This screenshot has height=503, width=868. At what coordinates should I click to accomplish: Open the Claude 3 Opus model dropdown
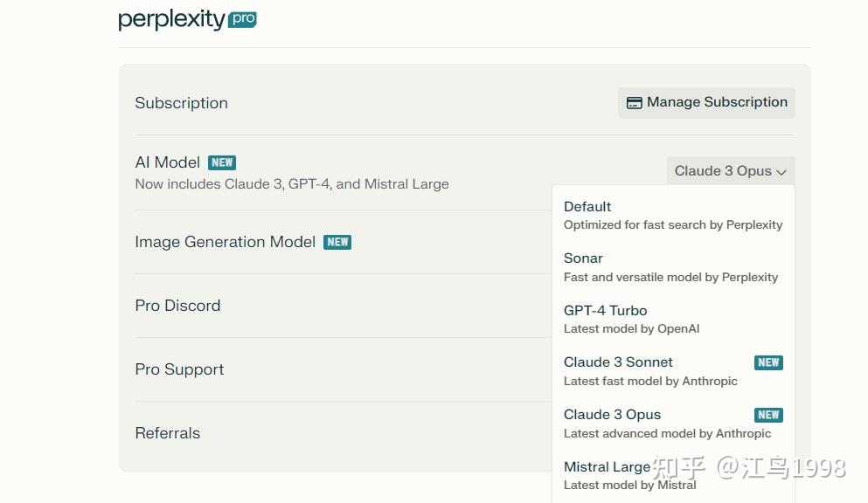(x=730, y=171)
